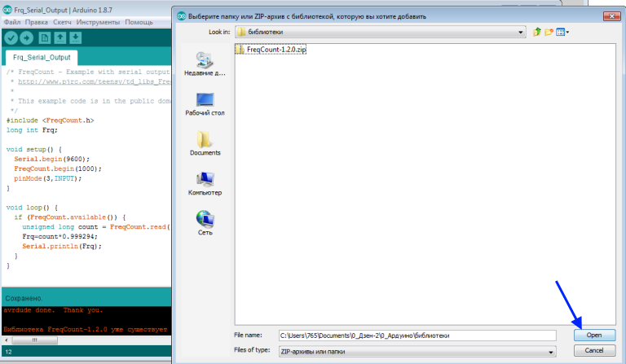Click the 'void loop() {' line
Image resolution: width=626 pixels, height=364 pixels.
click(x=32, y=208)
